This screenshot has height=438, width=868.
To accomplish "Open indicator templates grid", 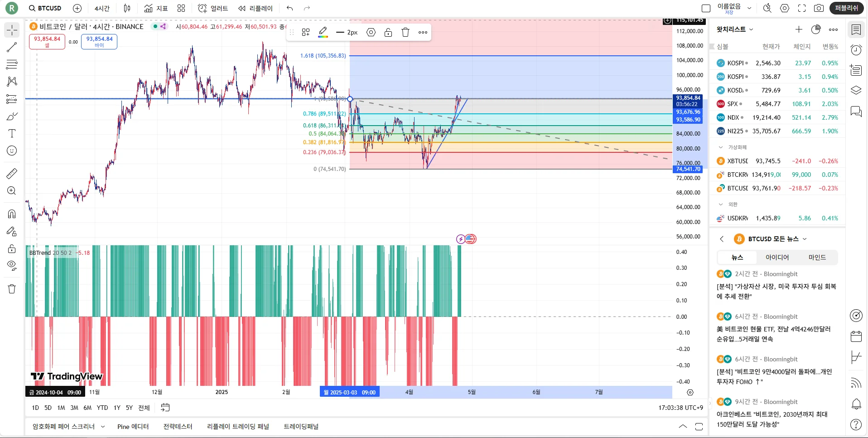I will (182, 8).
